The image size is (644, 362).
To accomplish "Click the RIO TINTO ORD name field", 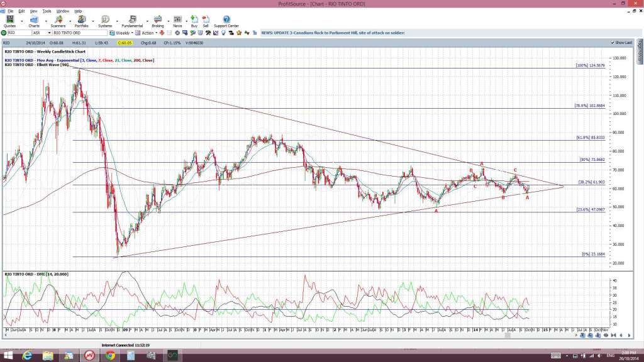I will [80, 33].
